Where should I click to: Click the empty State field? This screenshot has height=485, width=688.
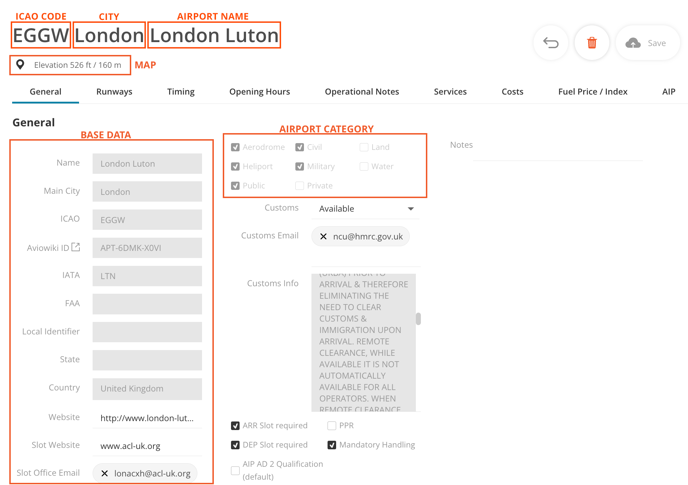pyautogui.click(x=147, y=360)
